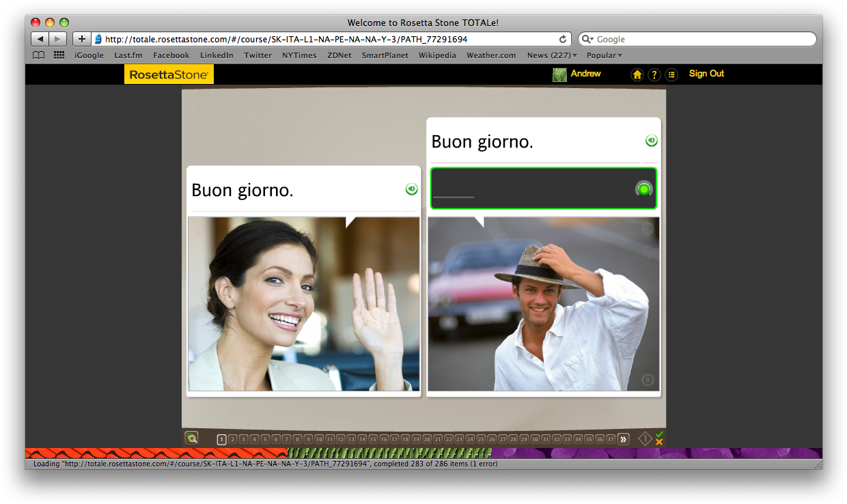
Task: Select screen number 5 in navigation strip
Action: point(266,439)
